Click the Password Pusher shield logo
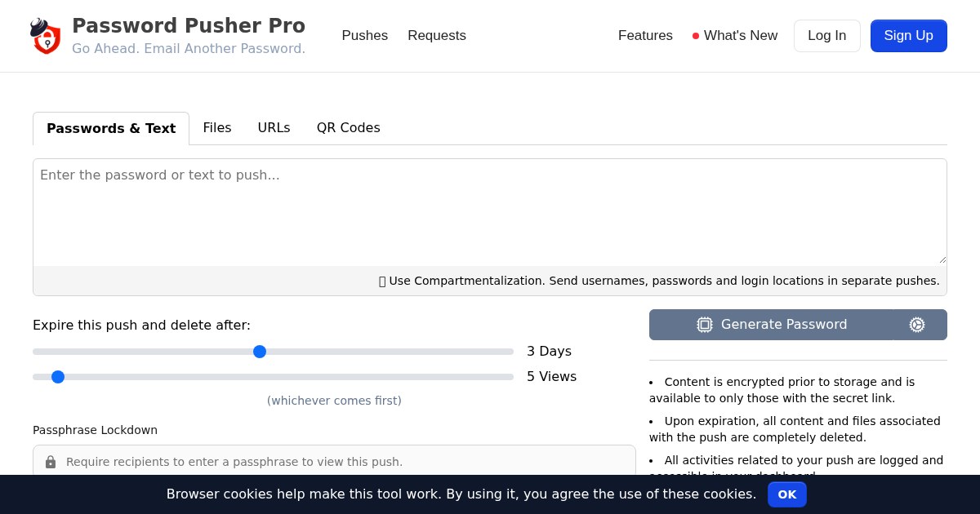 coord(46,36)
